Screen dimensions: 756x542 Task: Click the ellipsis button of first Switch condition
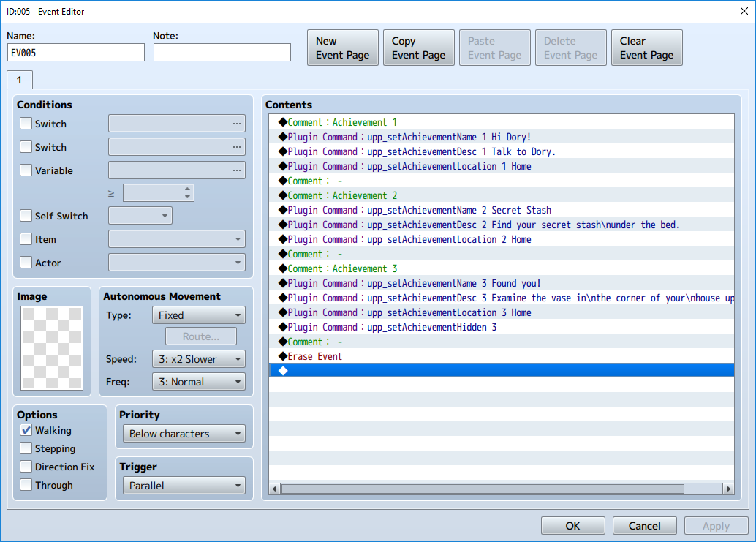[236, 124]
